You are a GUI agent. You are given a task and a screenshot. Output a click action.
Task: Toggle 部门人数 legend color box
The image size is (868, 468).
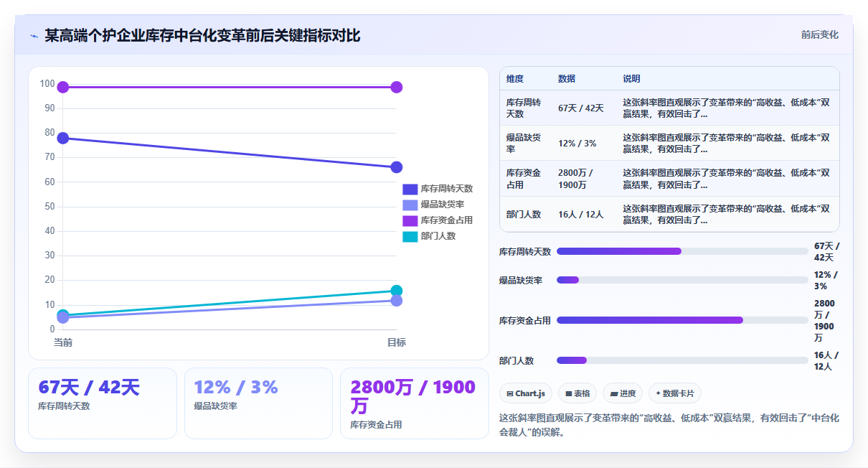click(x=410, y=236)
